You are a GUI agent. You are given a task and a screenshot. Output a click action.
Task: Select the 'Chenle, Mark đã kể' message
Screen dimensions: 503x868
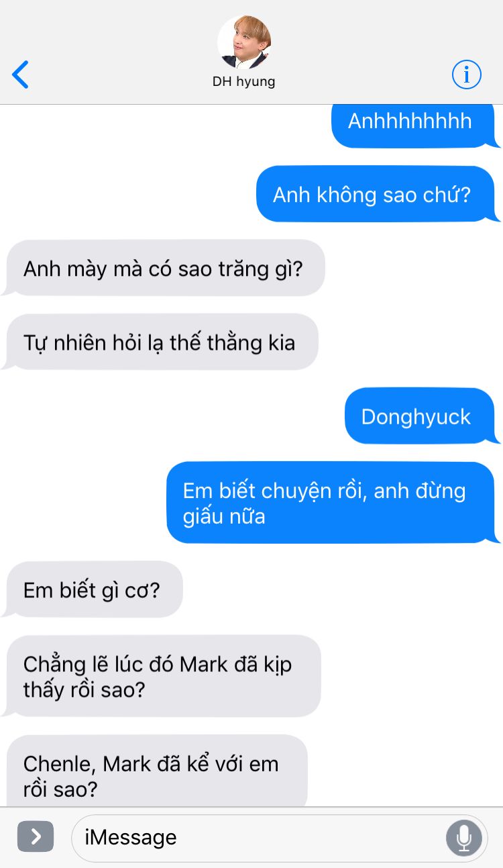pos(154,772)
